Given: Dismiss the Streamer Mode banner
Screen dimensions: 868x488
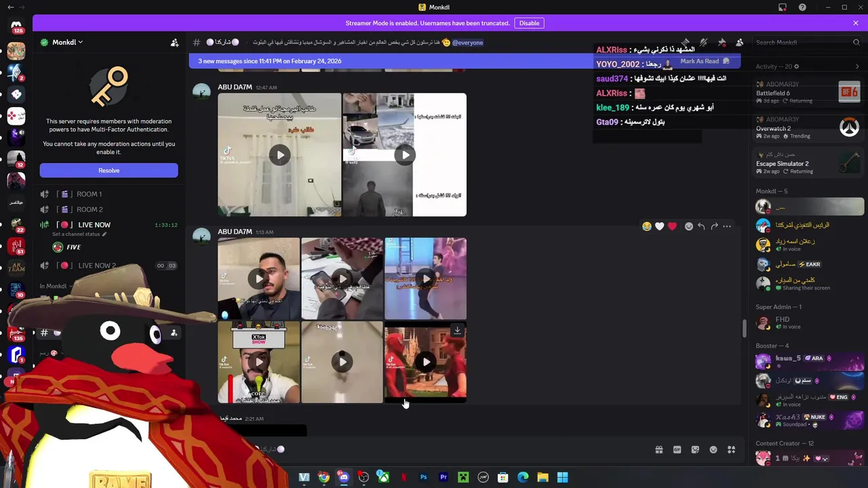Looking at the screenshot, I should 856,23.
